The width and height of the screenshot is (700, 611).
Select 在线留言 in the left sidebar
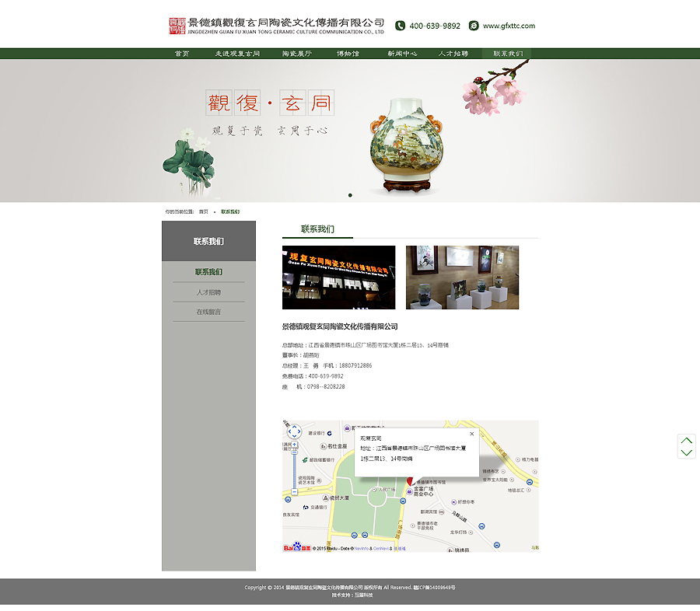pyautogui.click(x=208, y=312)
